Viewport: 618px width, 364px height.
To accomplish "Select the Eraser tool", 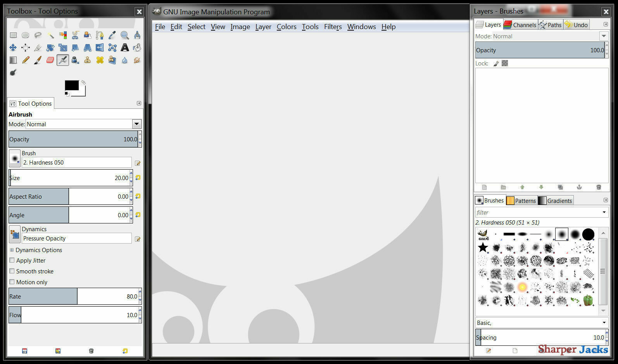I will (x=50, y=60).
